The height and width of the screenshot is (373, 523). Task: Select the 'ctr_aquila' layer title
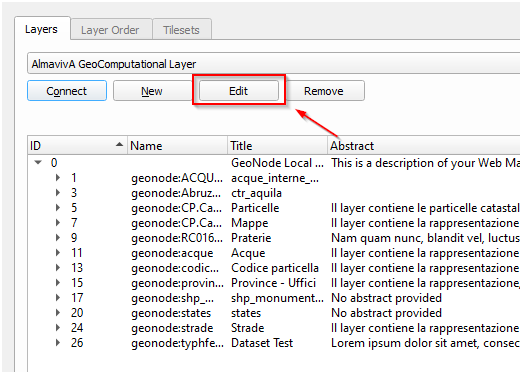point(256,193)
